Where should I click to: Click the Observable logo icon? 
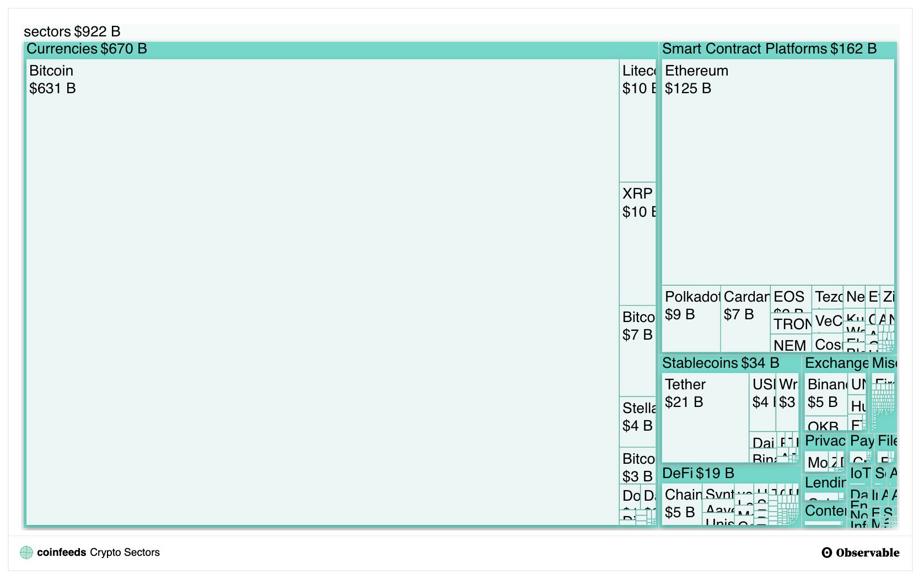826,553
